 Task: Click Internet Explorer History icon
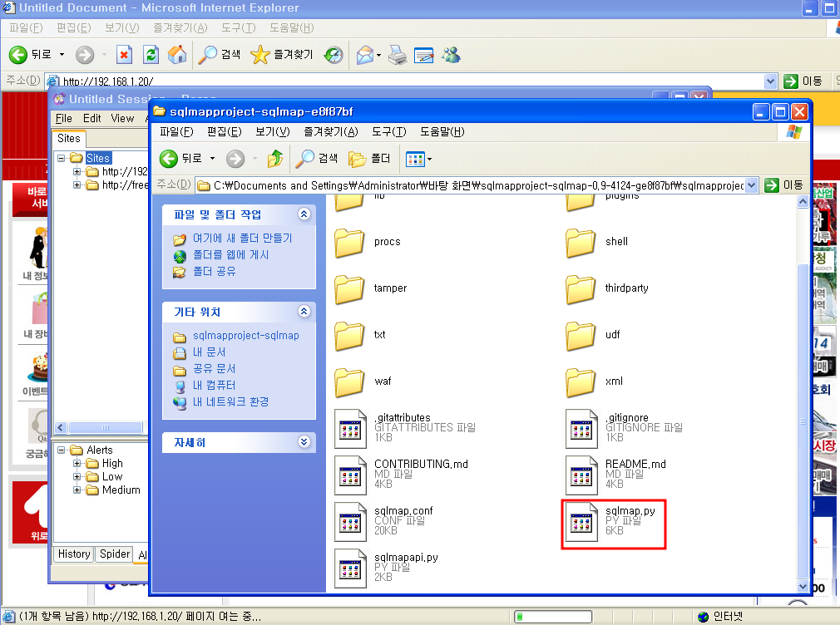(x=334, y=55)
